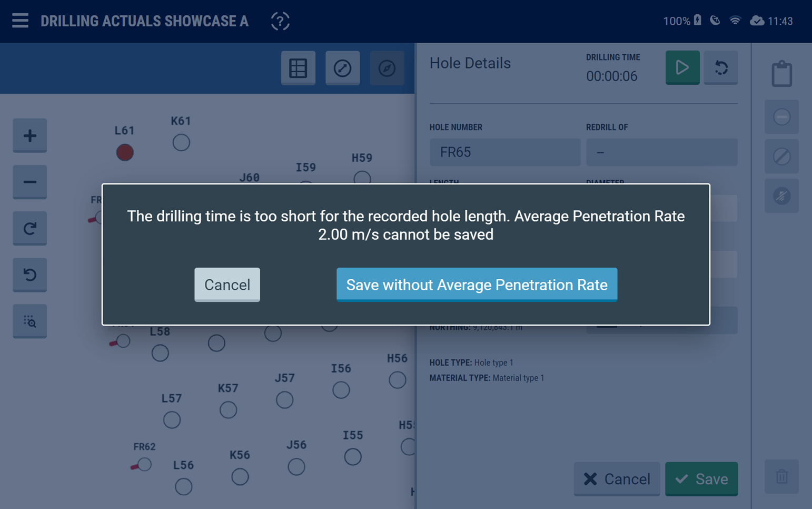Check the cloud sync status icon
The width and height of the screenshot is (812, 509).
[757, 21]
